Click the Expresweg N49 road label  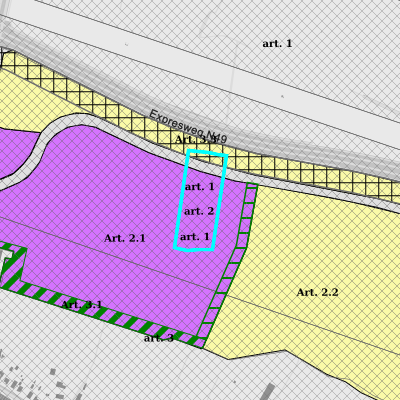(x=188, y=127)
